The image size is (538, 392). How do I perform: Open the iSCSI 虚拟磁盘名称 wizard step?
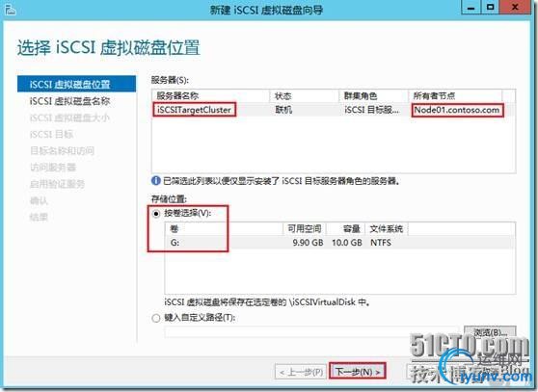point(69,101)
